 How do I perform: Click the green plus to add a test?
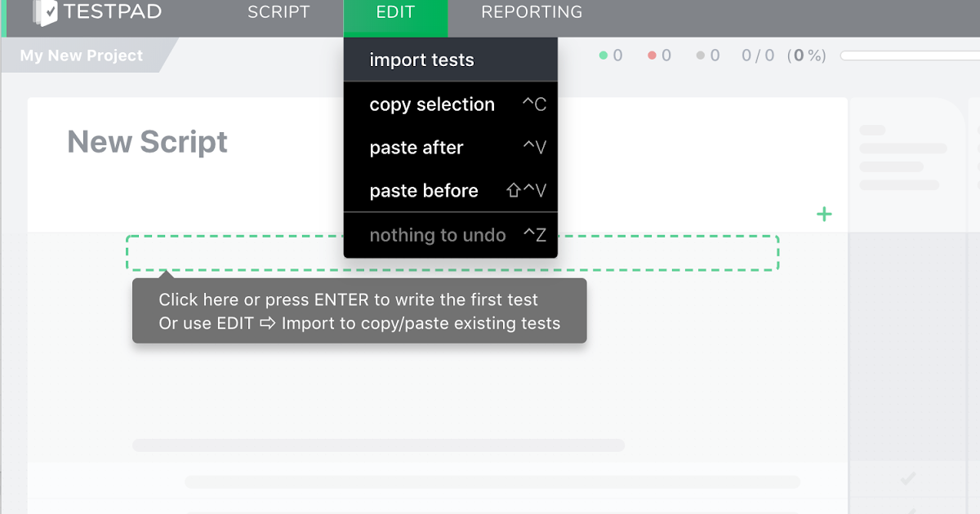824,214
